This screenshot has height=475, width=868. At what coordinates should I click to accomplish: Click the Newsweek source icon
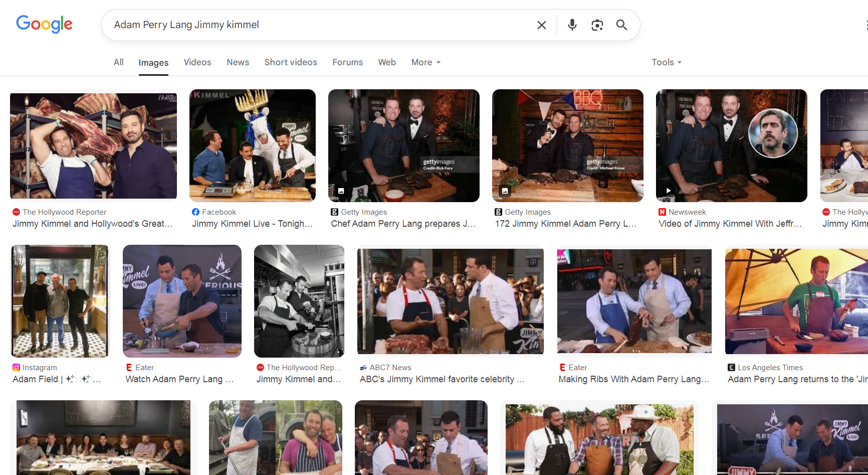(662, 212)
